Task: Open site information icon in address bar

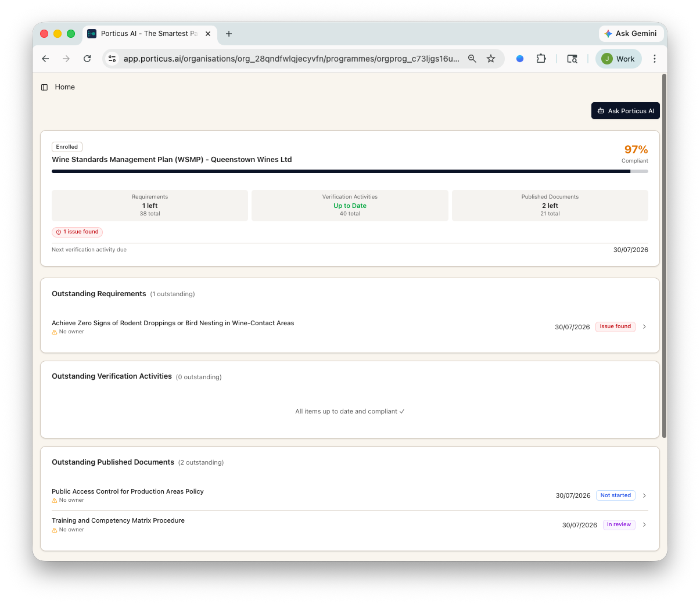Action: (113, 59)
